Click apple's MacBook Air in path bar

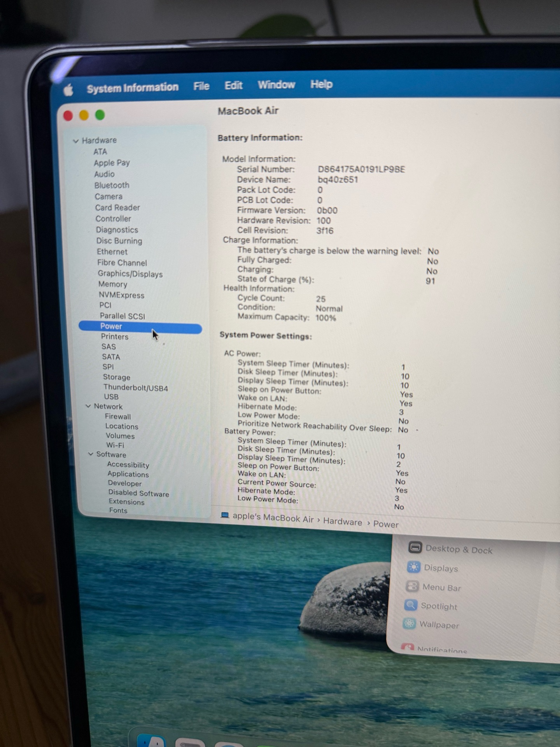[273, 518]
